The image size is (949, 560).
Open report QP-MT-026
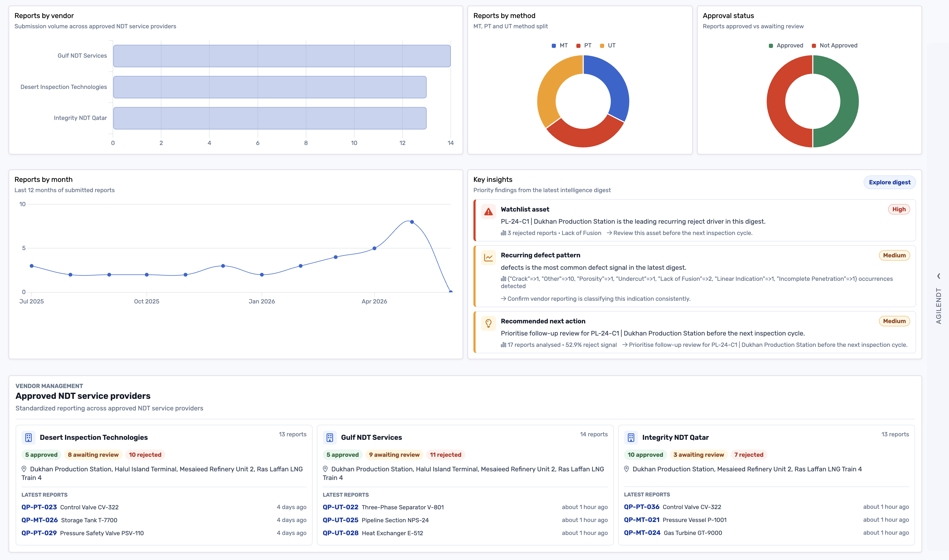[x=40, y=520]
